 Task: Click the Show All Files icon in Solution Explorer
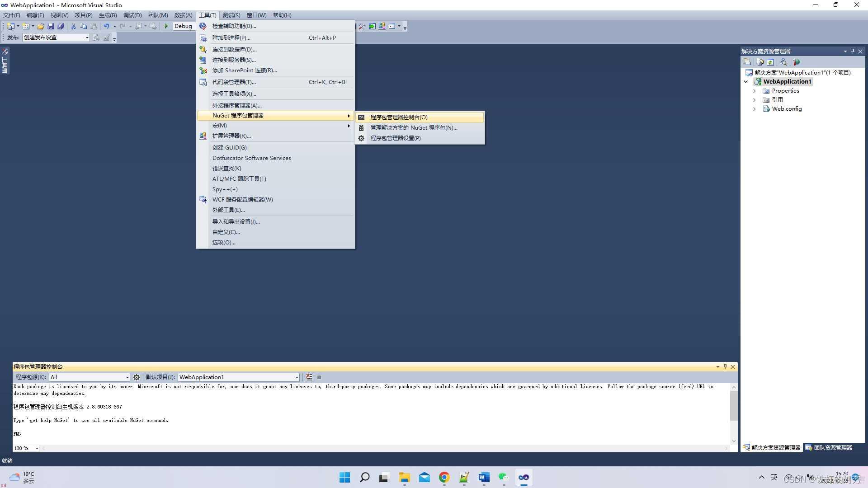(x=760, y=62)
